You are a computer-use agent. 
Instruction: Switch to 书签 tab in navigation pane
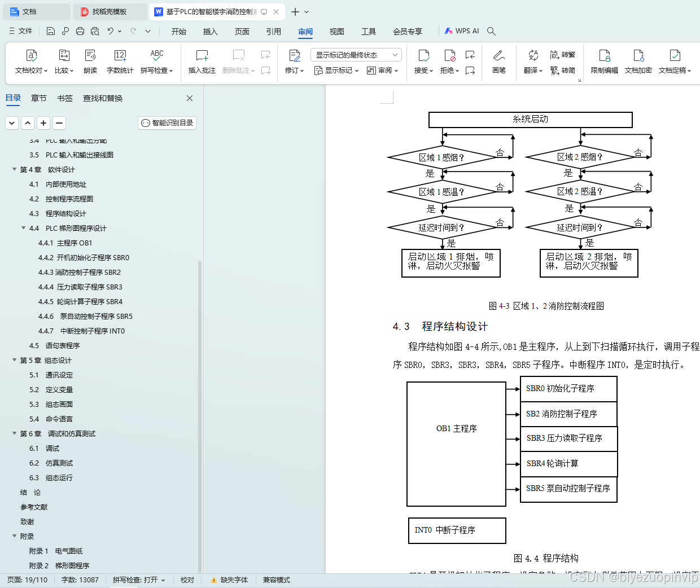(x=65, y=98)
